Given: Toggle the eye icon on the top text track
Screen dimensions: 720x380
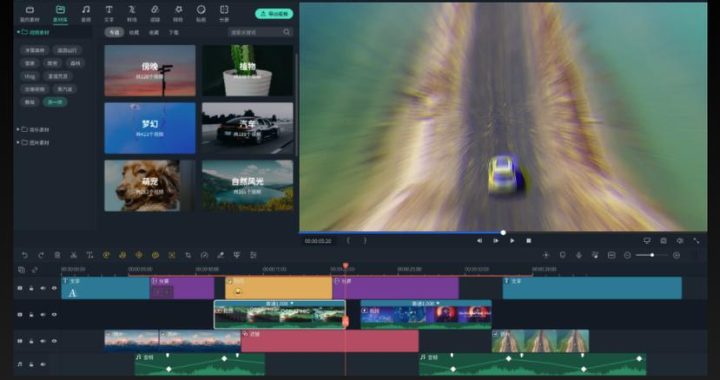Looking at the screenshot, I should point(54,288).
